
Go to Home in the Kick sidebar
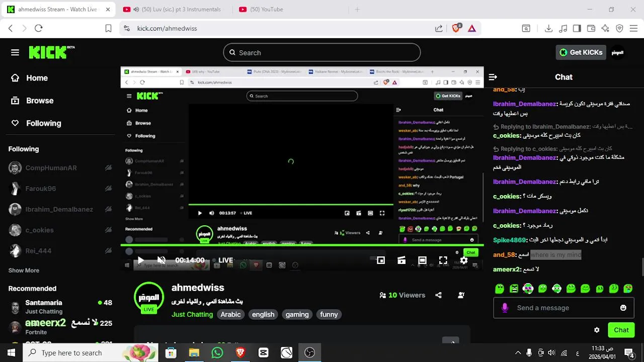tap(29, 78)
